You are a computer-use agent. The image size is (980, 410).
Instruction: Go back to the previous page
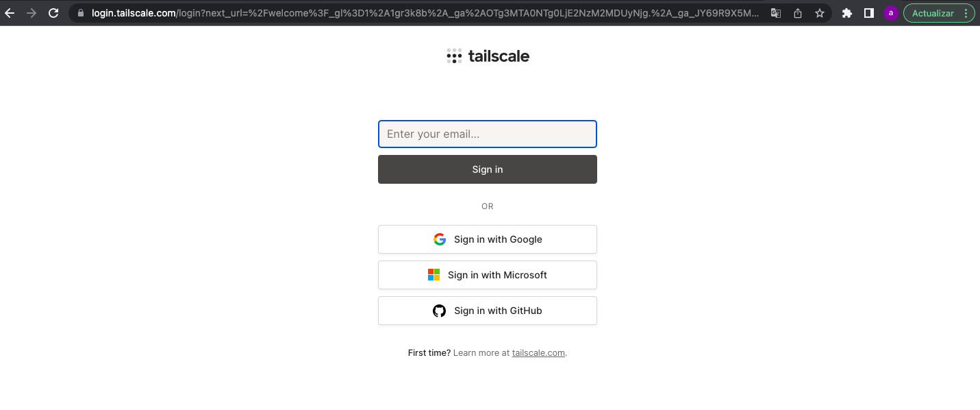(10, 13)
